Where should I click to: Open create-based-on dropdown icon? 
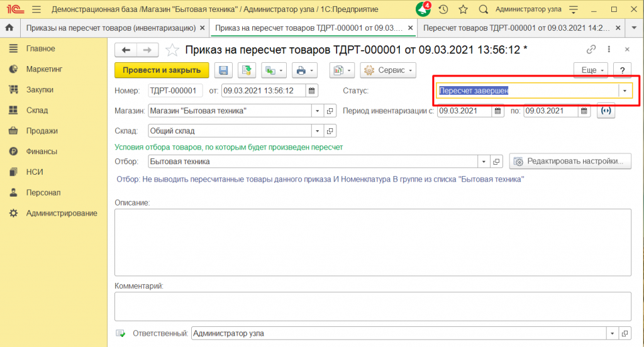[x=274, y=70]
